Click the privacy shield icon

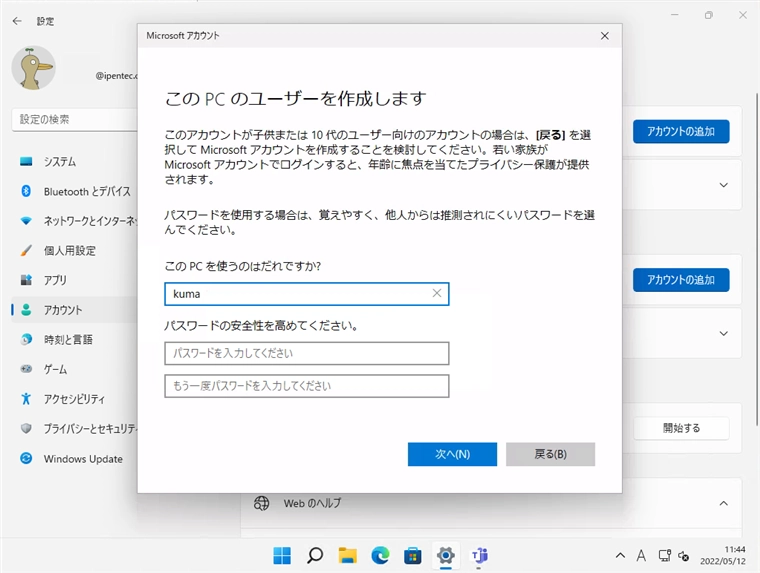(x=26, y=429)
